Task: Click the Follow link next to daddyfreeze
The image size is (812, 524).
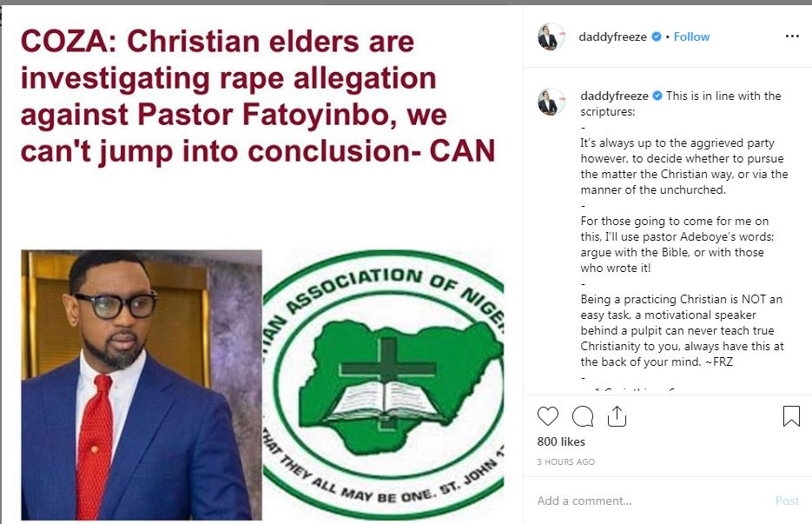Action: click(x=692, y=36)
